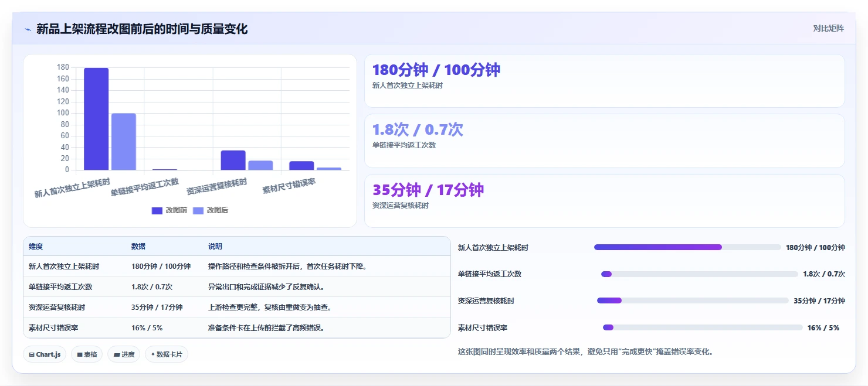
Task: Click table value 16% / 5%
Action: [147, 328]
